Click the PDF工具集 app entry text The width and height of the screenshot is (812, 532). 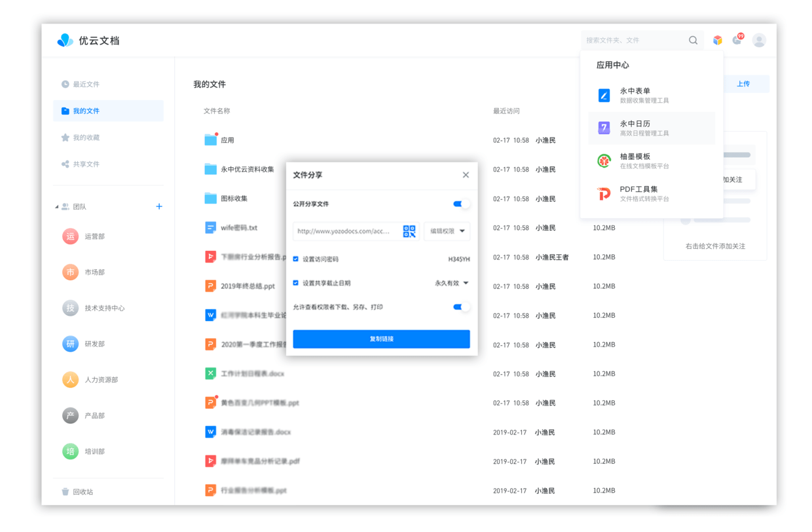(644, 193)
